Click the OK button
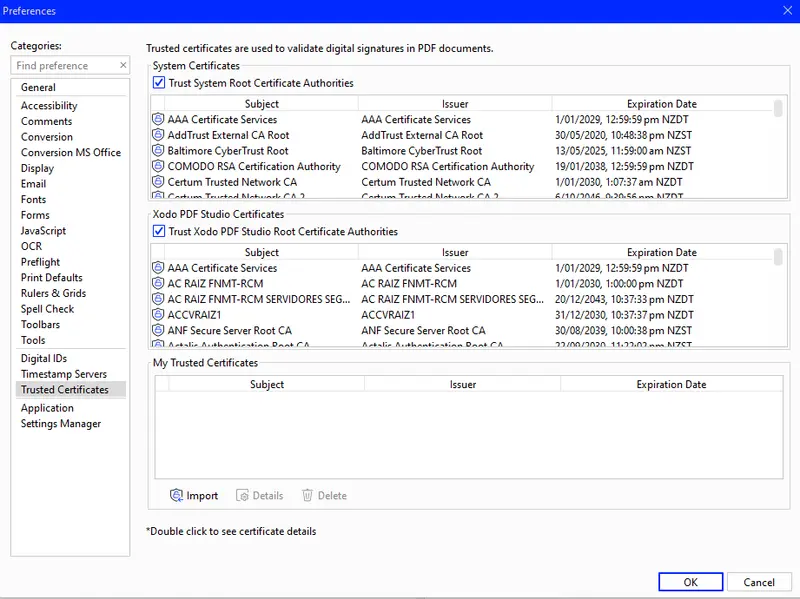The image size is (800, 599). 690,582
